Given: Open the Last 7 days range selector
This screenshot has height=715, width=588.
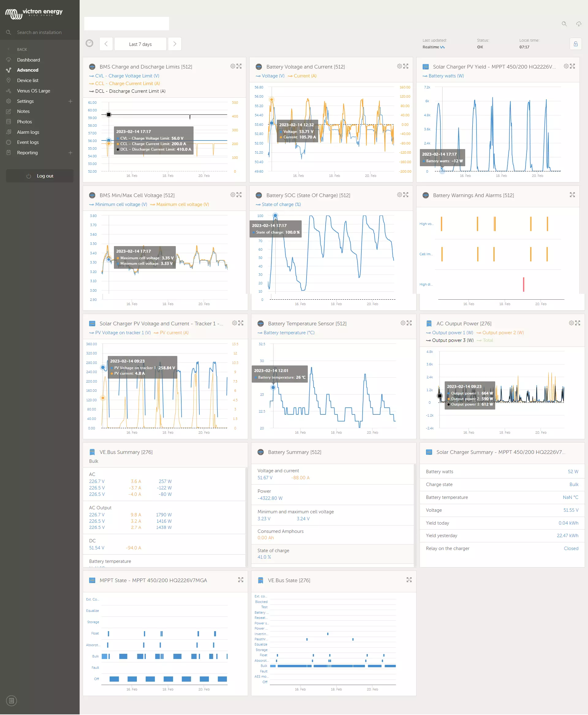Looking at the screenshot, I should [140, 44].
